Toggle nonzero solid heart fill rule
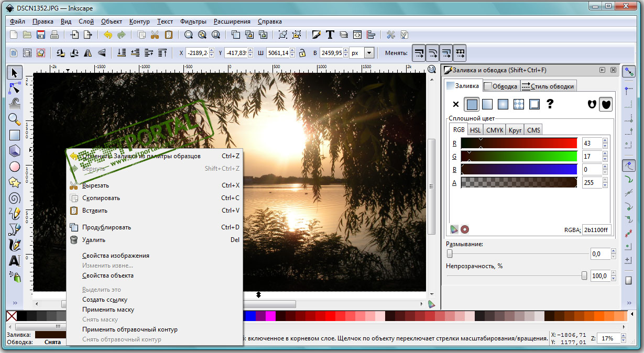644x353 pixels. [606, 104]
